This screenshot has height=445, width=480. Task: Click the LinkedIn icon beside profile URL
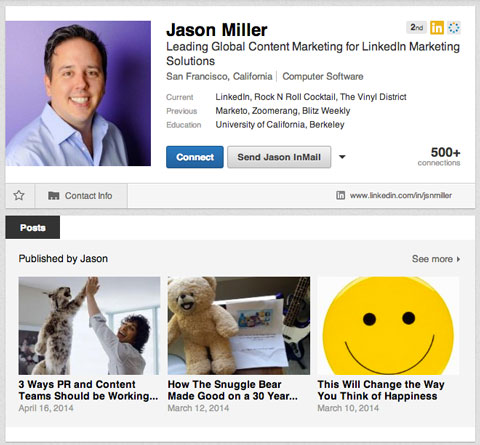point(340,195)
